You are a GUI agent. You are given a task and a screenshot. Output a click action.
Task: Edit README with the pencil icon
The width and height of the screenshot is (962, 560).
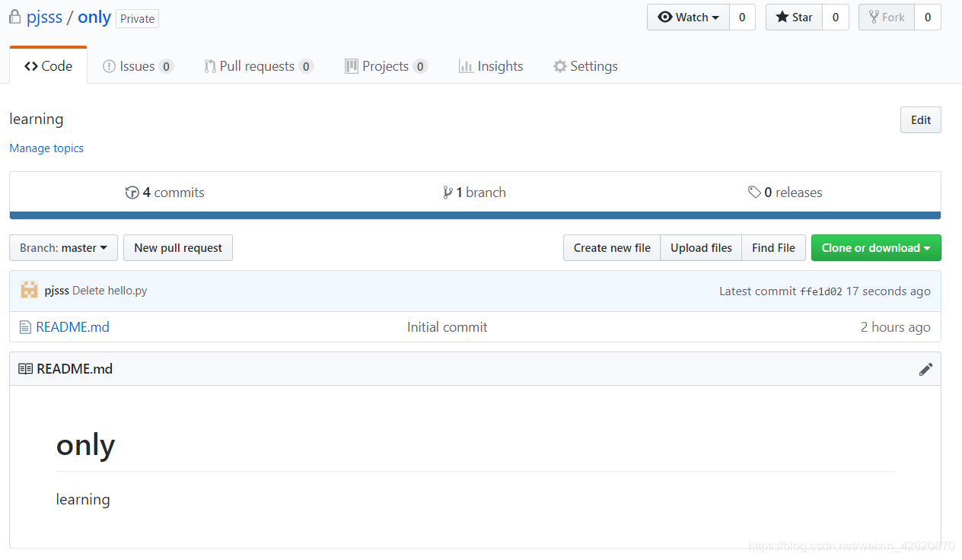925,369
